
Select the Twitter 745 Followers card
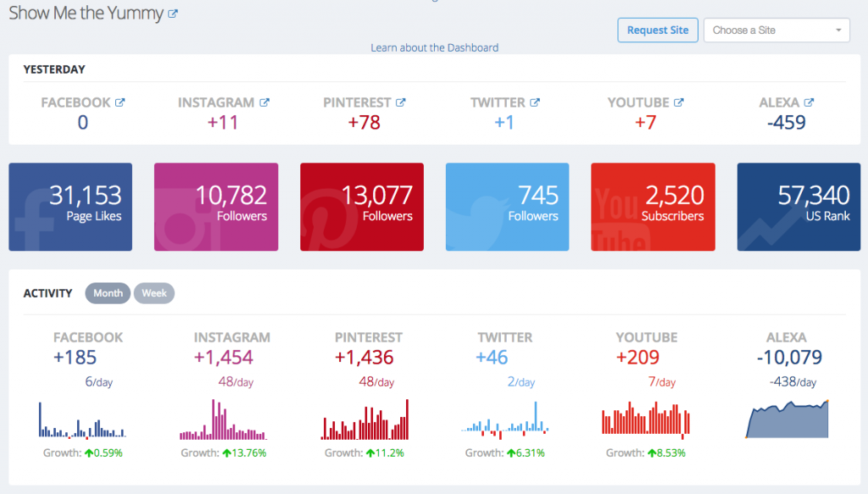tap(507, 207)
